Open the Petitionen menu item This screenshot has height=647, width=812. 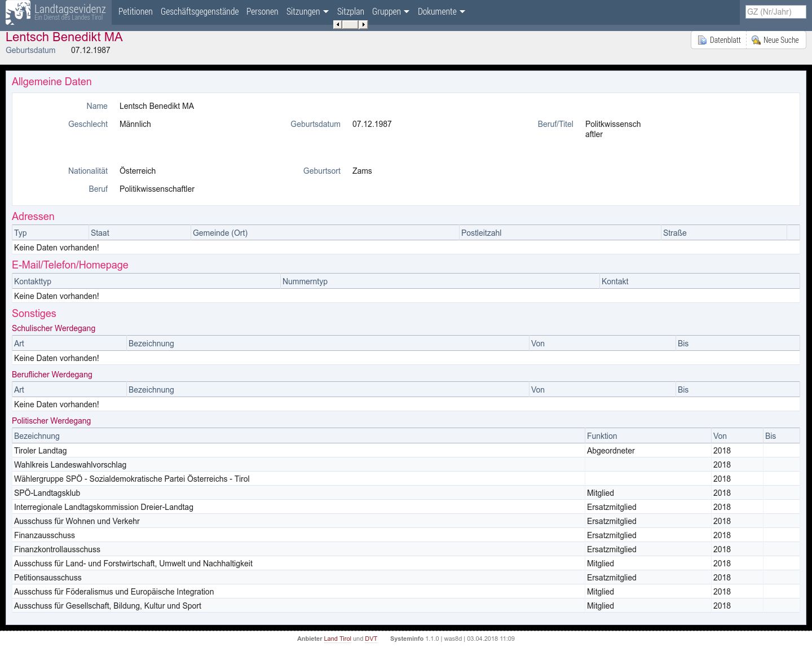135,11
